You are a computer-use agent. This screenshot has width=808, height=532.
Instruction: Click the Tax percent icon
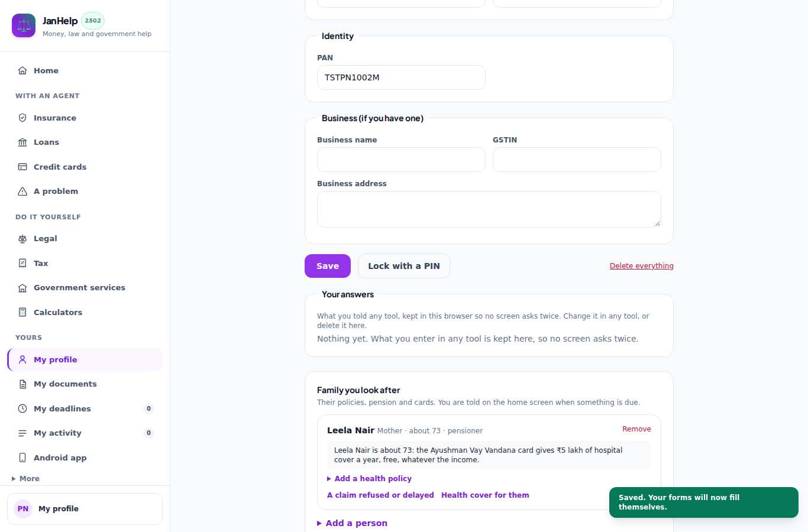pos(22,263)
